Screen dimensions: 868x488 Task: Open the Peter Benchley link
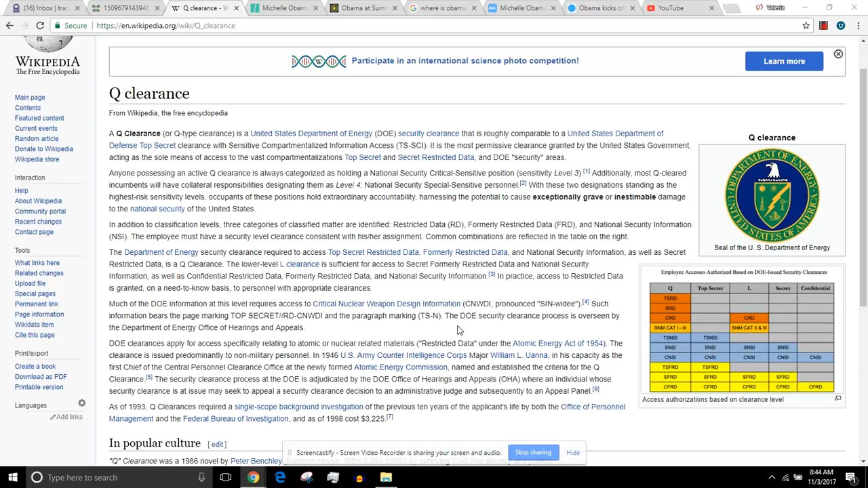click(x=256, y=461)
